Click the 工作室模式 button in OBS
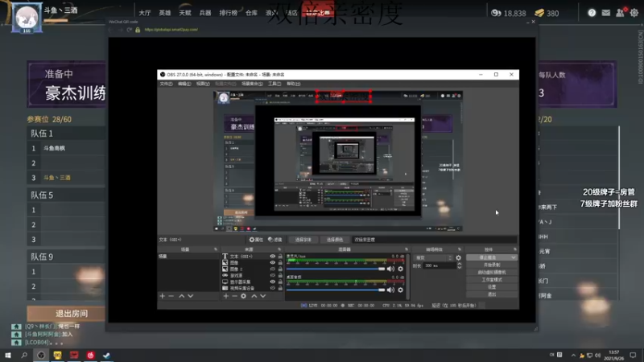 click(492, 279)
